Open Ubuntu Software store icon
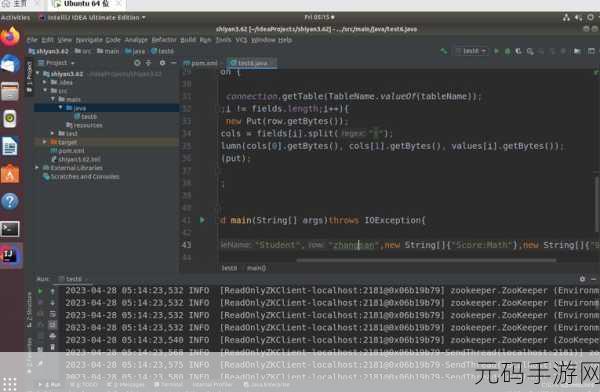The width and height of the screenshot is (600, 392). (x=10, y=174)
